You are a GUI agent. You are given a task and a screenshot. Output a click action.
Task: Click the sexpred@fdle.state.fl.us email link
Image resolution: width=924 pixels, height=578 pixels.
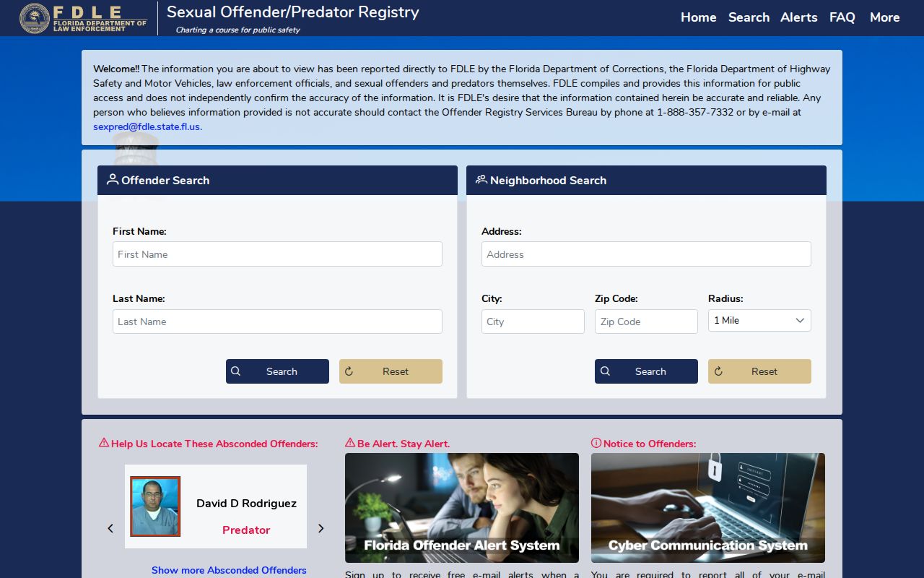point(147,126)
